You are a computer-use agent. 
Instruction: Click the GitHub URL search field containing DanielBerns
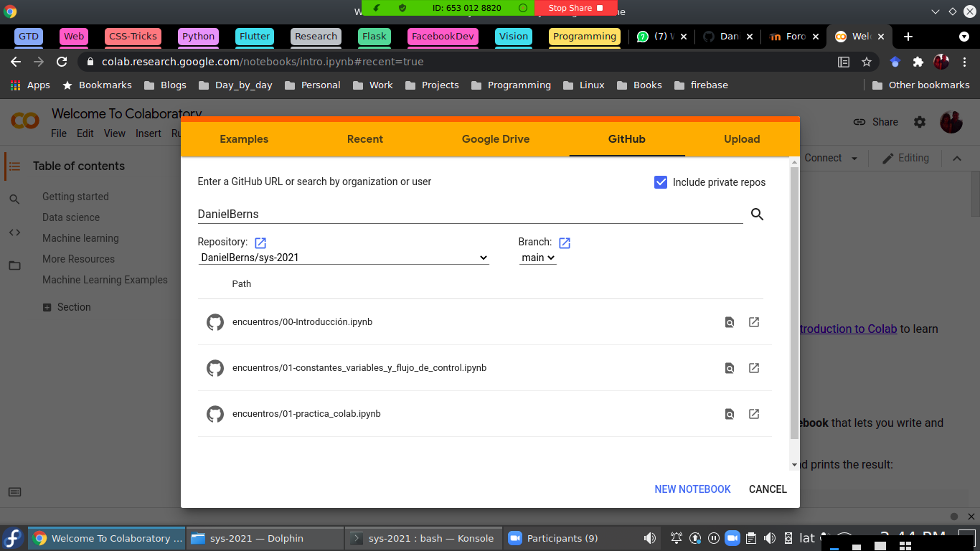tap(470, 214)
